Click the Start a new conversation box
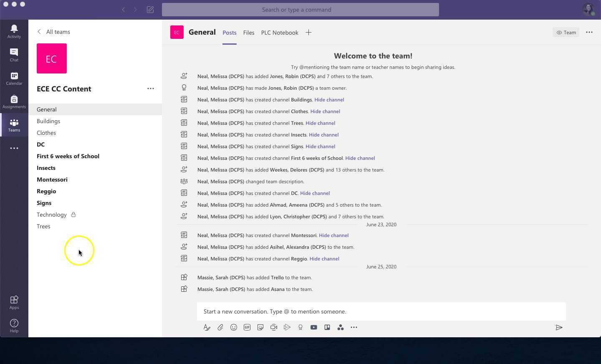 tap(381, 311)
